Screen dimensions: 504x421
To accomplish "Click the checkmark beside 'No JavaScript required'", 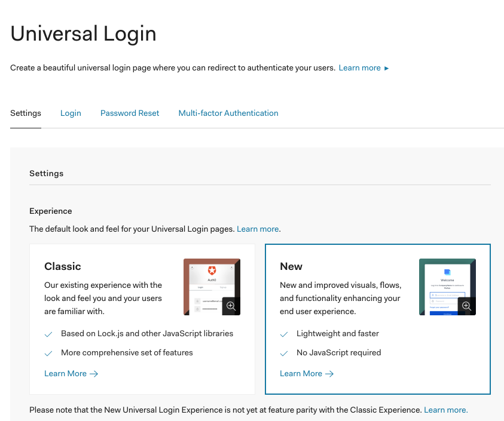I will coord(284,353).
